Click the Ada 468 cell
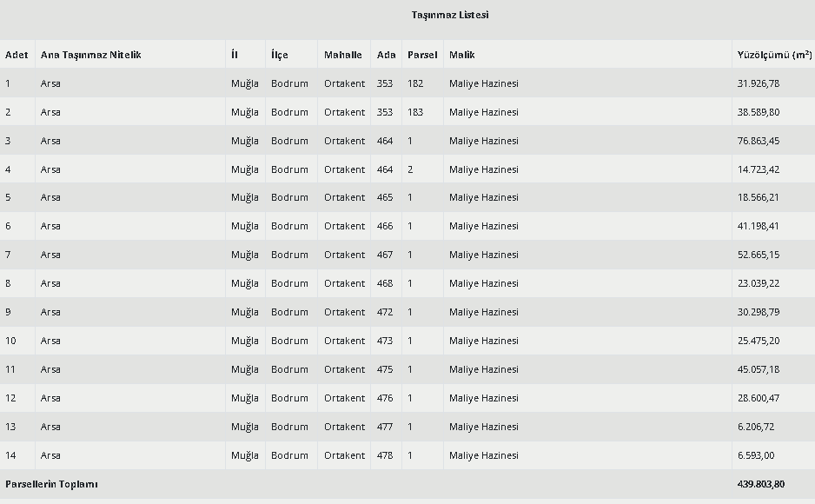The image size is (815, 504). (x=385, y=283)
